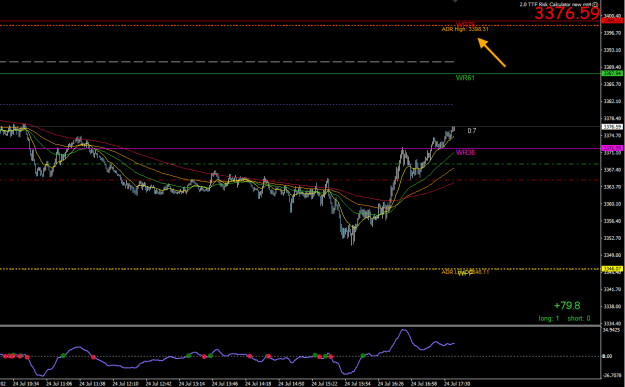This screenshot has width=625, height=387.
Task: Click the yellow ADR Low price tag on axis
Action: (612, 269)
